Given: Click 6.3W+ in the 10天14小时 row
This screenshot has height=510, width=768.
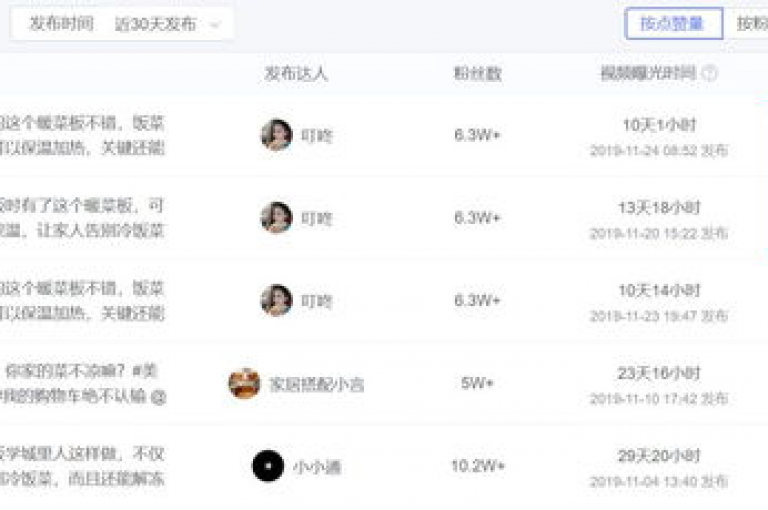Looking at the screenshot, I should pos(477,300).
